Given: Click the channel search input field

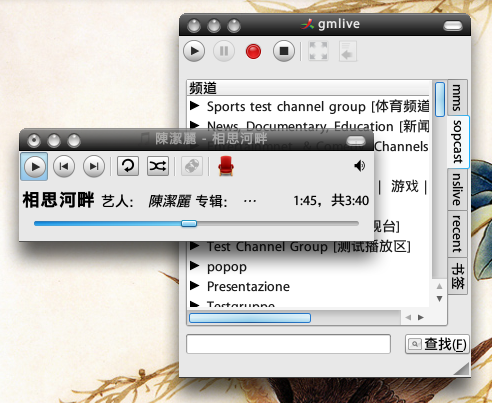Looking at the screenshot, I should (x=288, y=344).
